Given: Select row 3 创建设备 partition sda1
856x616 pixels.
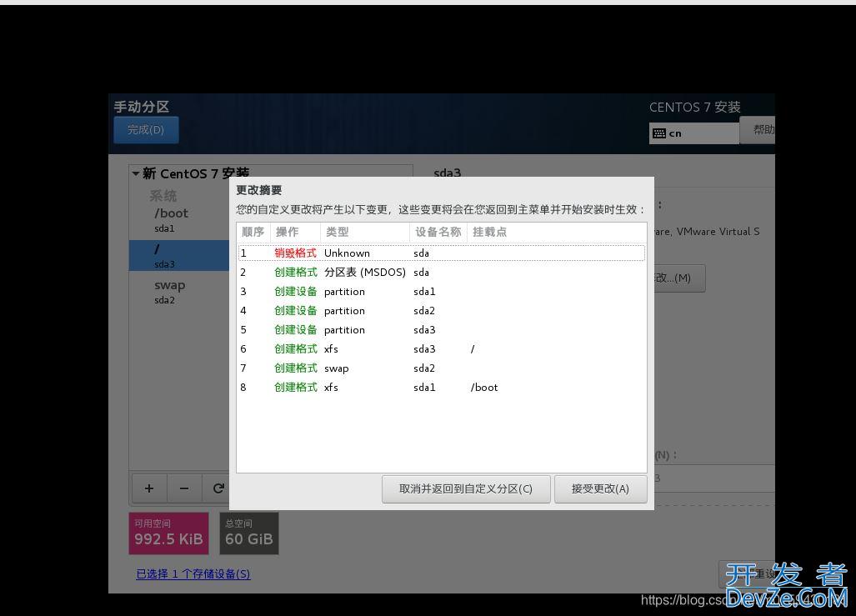Looking at the screenshot, I should [442, 292].
